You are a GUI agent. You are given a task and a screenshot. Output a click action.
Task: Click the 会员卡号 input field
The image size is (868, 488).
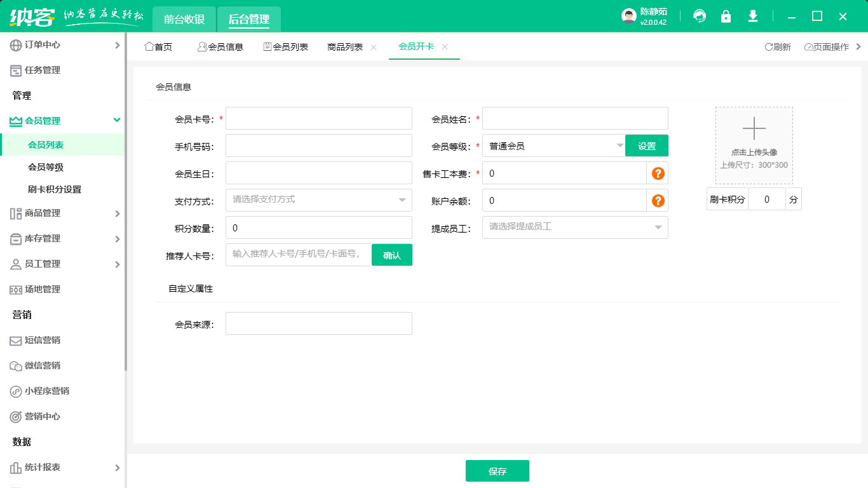[319, 118]
